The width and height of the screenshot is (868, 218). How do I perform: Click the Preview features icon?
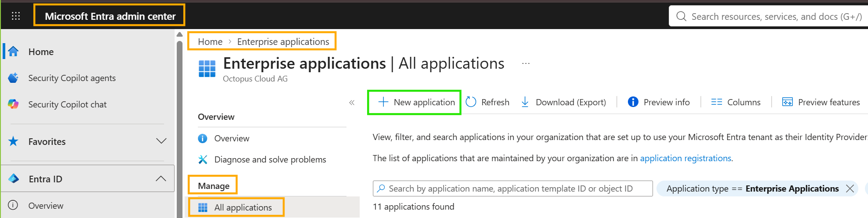[x=788, y=102]
